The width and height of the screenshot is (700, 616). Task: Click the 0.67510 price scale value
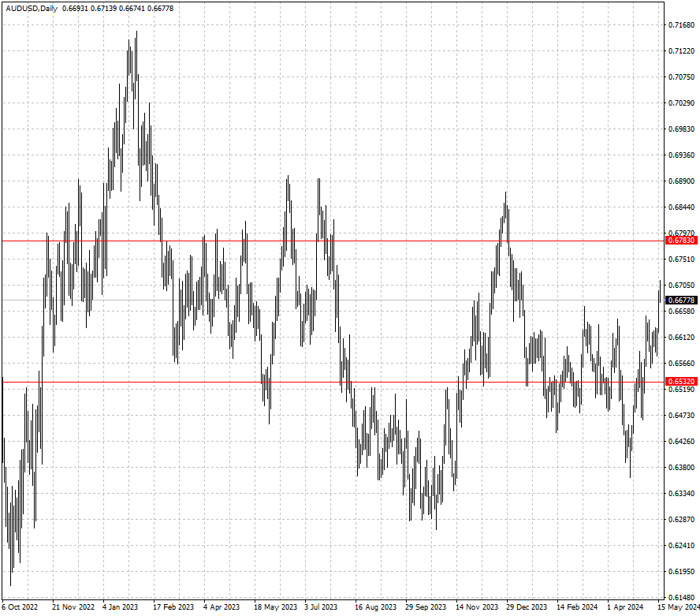click(x=681, y=259)
